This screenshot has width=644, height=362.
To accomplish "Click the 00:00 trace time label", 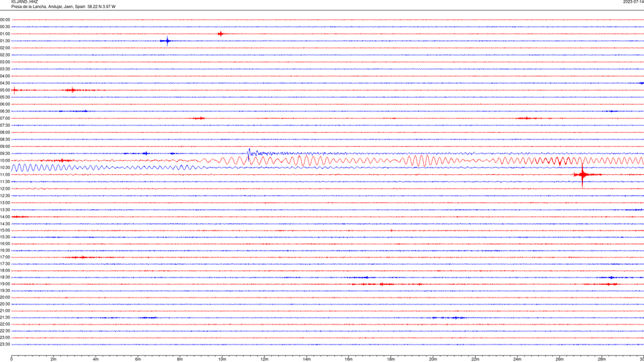I will coord(5,19).
